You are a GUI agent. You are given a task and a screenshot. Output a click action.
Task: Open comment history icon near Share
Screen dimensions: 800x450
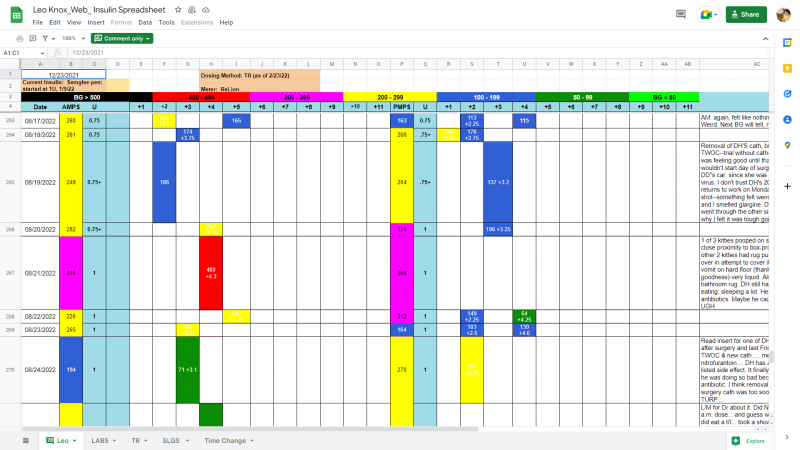[x=681, y=14]
